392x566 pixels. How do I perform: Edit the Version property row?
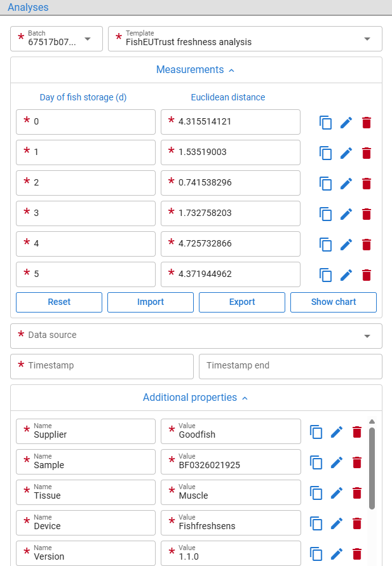[337, 554]
